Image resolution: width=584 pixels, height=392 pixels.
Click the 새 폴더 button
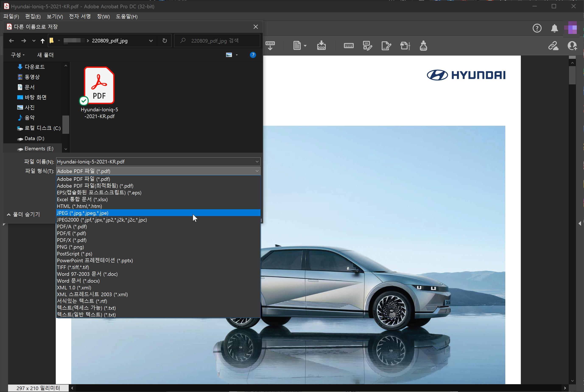click(45, 55)
